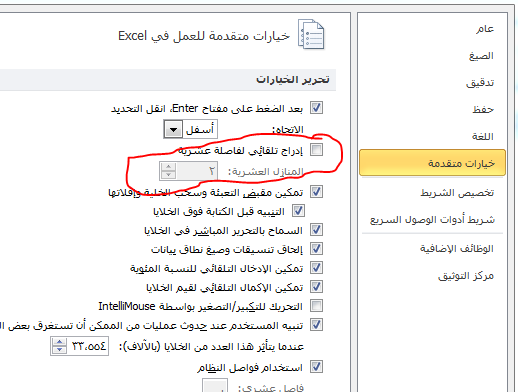The image size is (518, 392).
Task: Enable IntelliMouse zoom checkbox
Action: 316,305
